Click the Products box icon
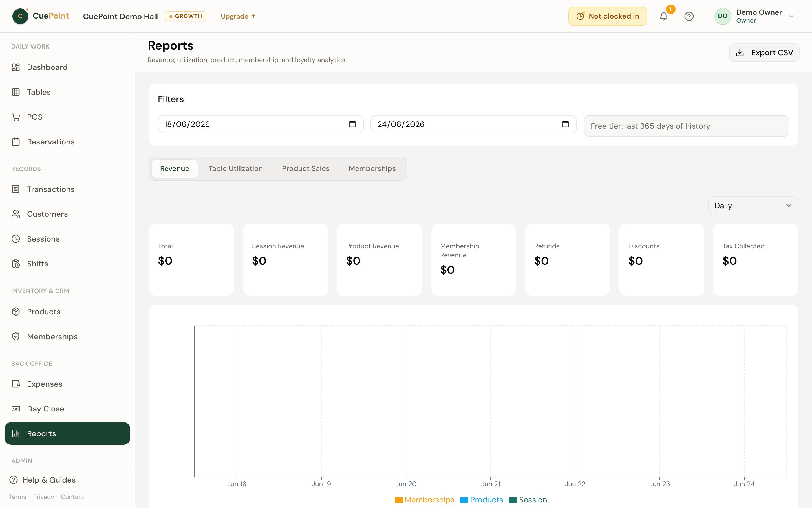812x508 pixels. point(16,312)
